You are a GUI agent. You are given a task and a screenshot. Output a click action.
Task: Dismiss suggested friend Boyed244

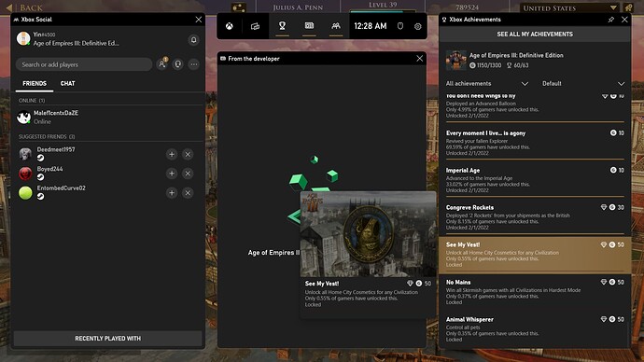(188, 174)
